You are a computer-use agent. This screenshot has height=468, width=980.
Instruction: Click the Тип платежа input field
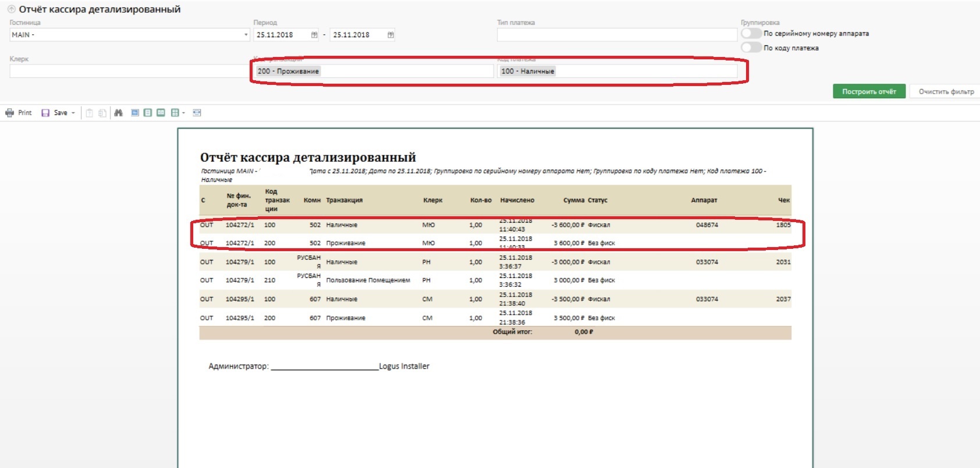tap(616, 35)
